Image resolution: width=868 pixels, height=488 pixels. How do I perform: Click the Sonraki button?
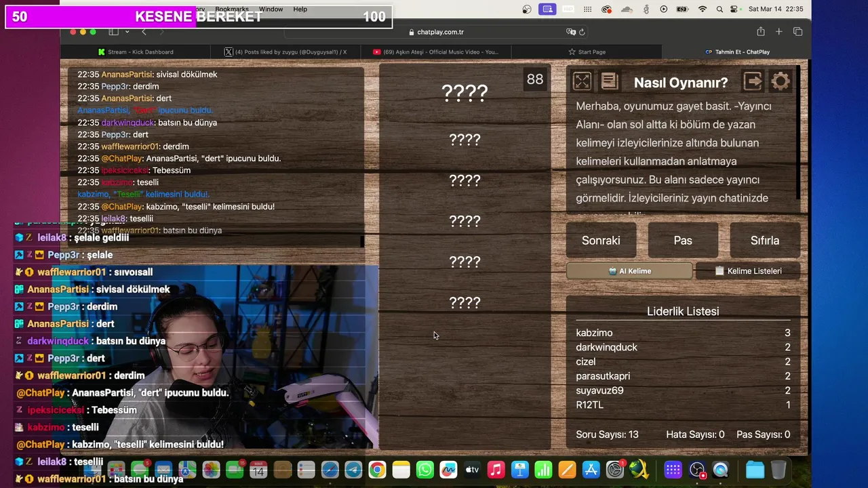pos(601,240)
